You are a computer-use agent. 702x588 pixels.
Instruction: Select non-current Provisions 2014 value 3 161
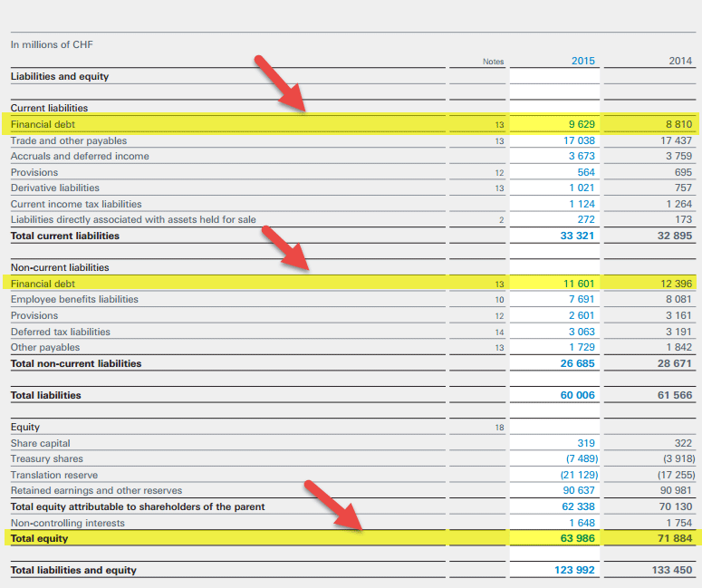678,315
